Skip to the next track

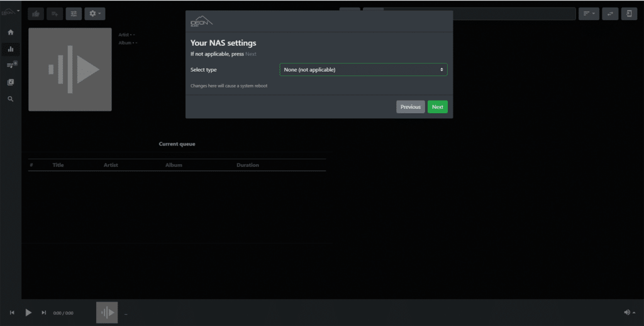coord(44,313)
